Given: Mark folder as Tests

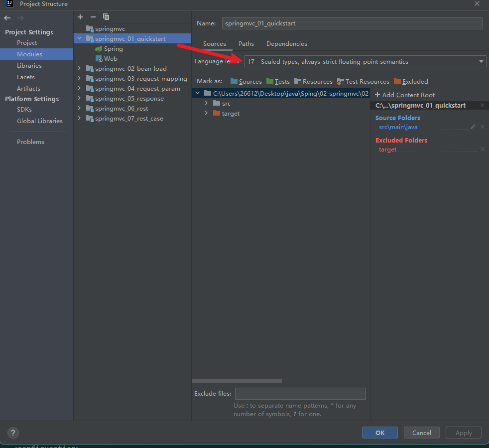Looking at the screenshot, I should 278,82.
